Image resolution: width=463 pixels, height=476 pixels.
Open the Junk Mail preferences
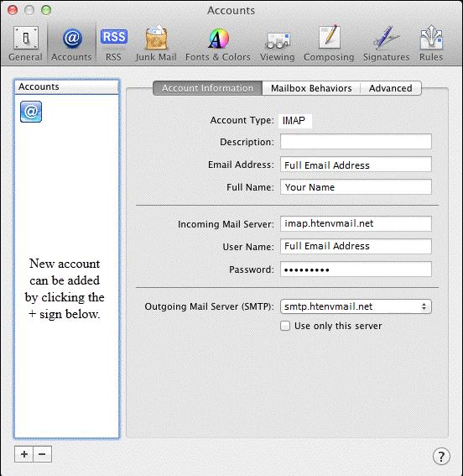tap(156, 44)
